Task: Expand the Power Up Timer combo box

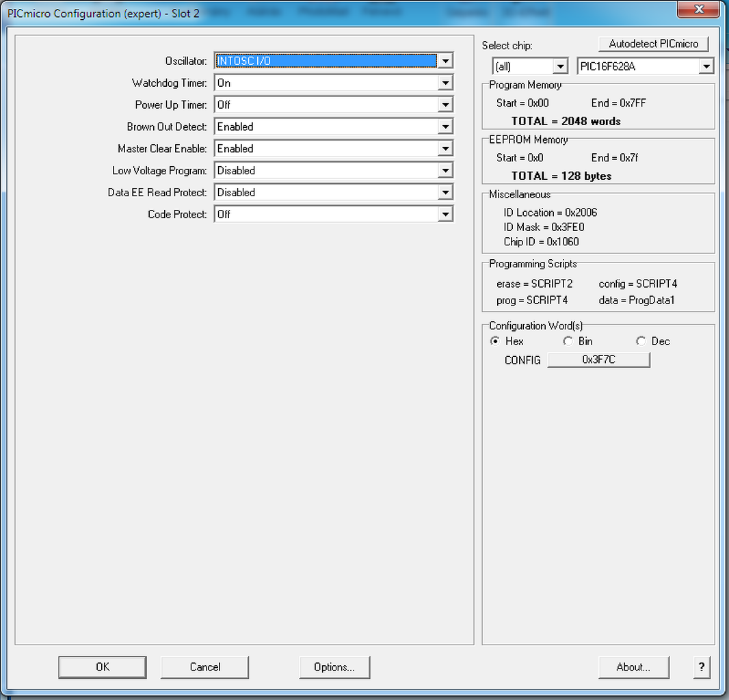Action: pyautogui.click(x=333, y=105)
